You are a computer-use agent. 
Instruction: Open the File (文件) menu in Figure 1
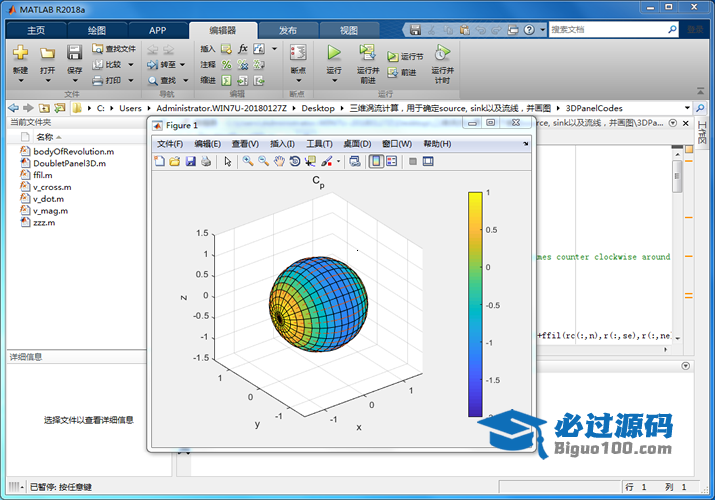(x=170, y=144)
